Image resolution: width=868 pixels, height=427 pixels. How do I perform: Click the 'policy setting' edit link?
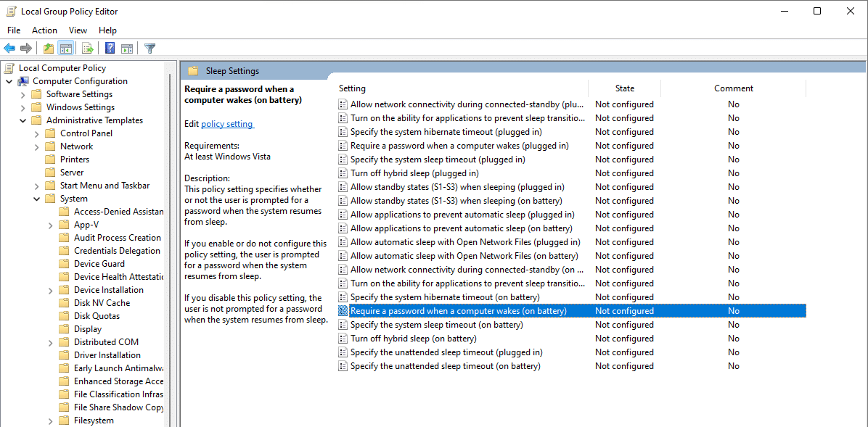pos(226,124)
